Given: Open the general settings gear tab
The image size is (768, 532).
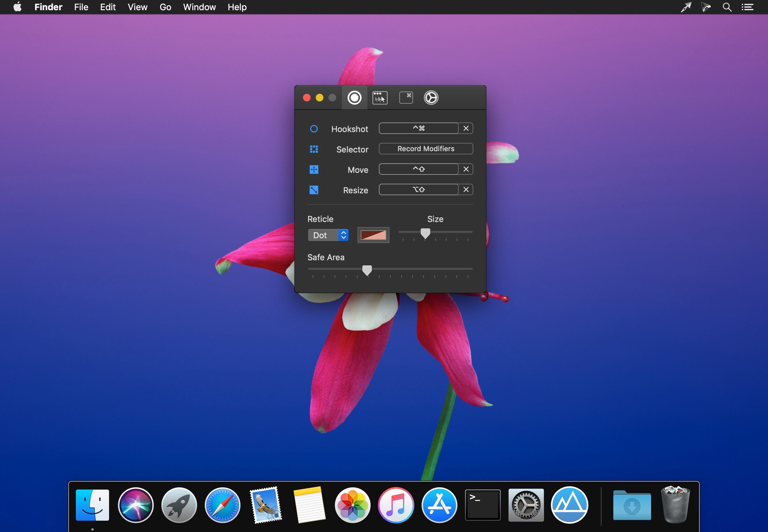Looking at the screenshot, I should click(431, 98).
